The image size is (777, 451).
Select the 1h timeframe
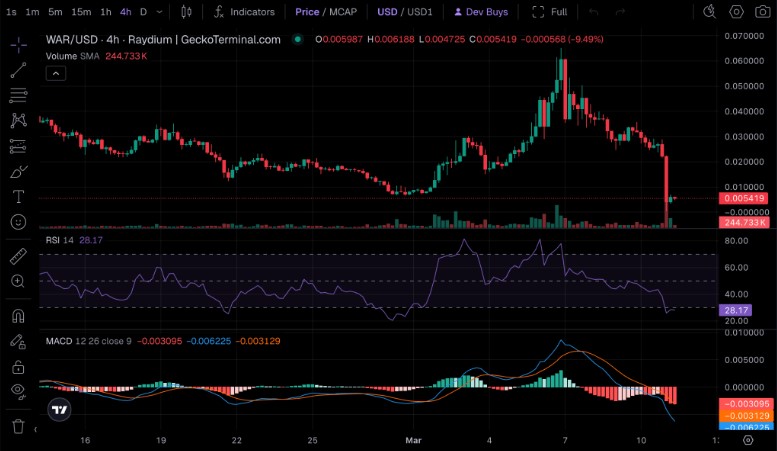106,12
